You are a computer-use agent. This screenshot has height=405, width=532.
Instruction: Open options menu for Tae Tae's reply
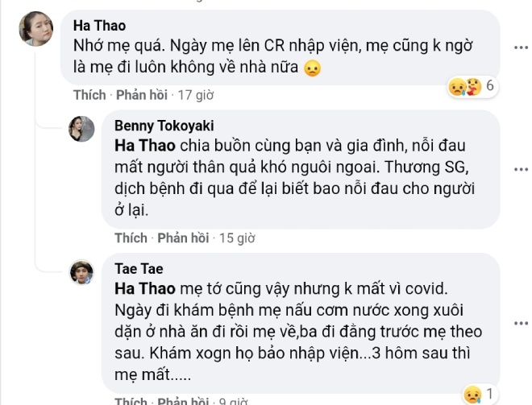click(521, 324)
